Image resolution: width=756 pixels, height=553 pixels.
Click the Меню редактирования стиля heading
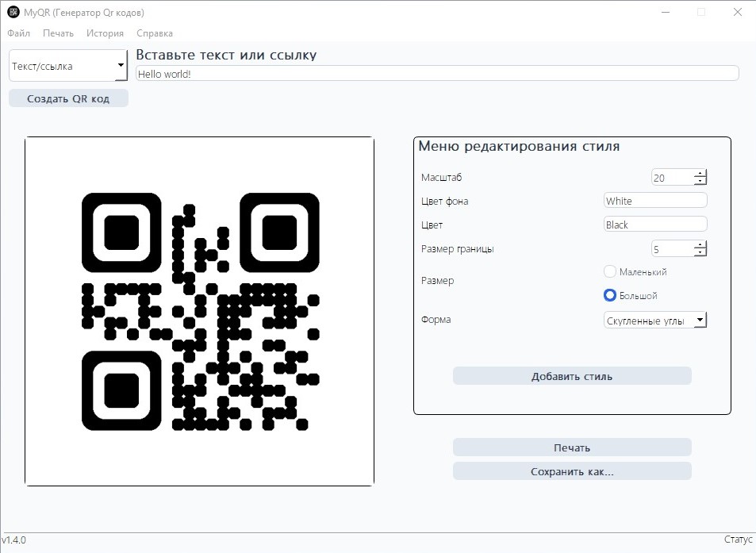point(519,146)
